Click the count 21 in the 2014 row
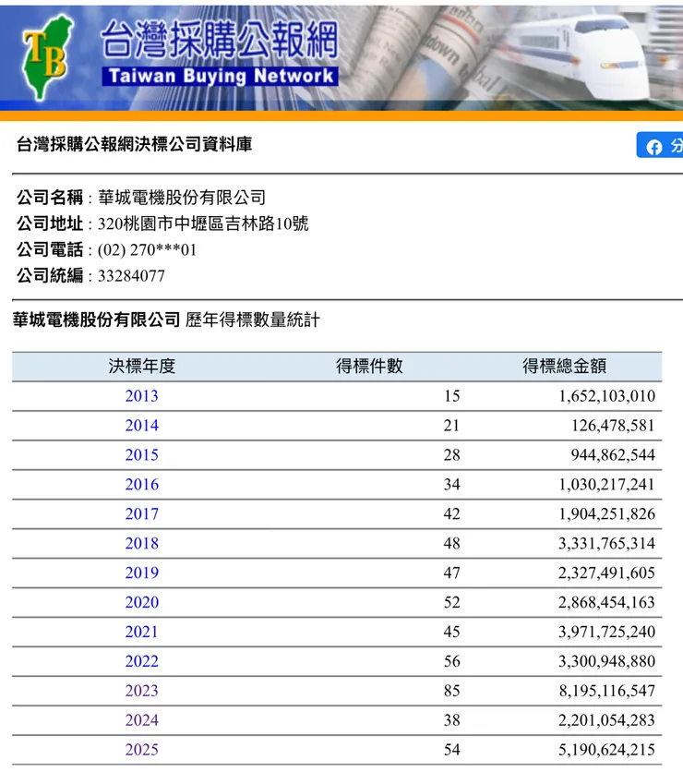Screen dimensions: 683x784 [451, 426]
